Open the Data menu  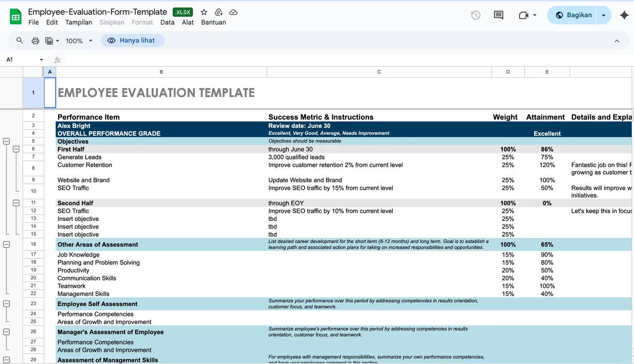pyautogui.click(x=167, y=22)
